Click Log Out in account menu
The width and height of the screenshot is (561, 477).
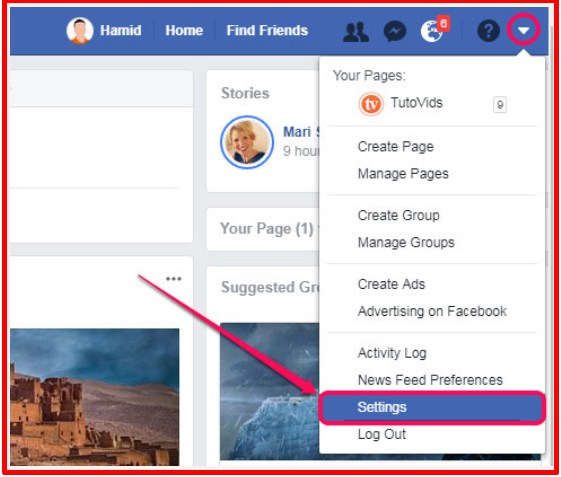pos(382,434)
